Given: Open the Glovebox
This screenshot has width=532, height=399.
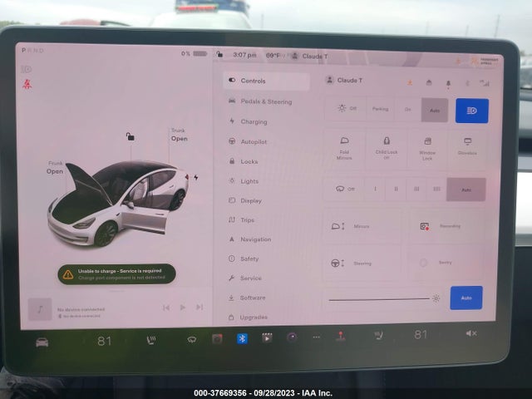Looking at the screenshot, I should (x=467, y=146).
